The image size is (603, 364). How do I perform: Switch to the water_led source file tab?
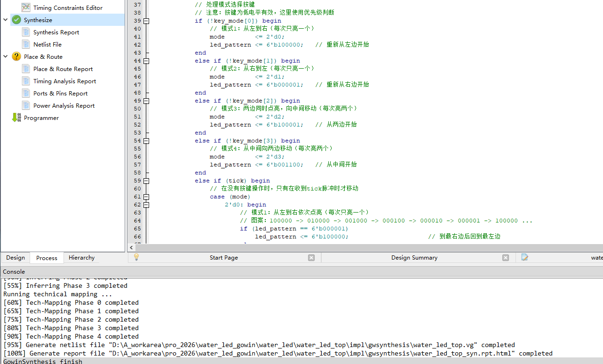click(x=560, y=258)
